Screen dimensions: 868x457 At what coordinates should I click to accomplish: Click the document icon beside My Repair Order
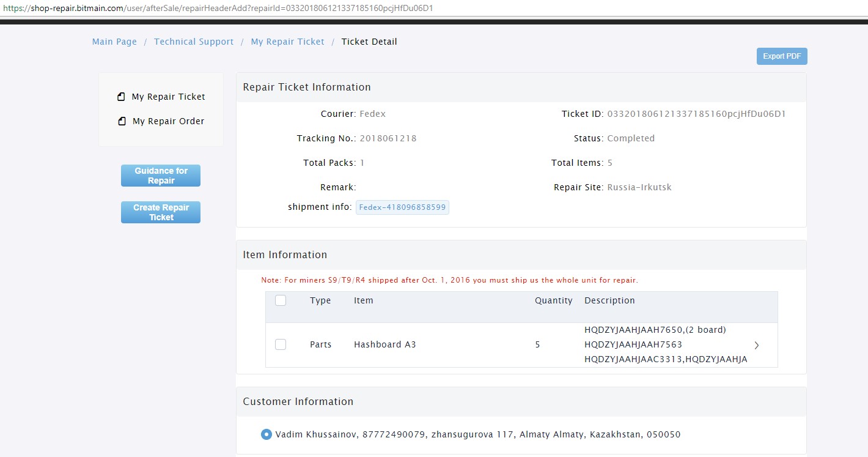[122, 121]
